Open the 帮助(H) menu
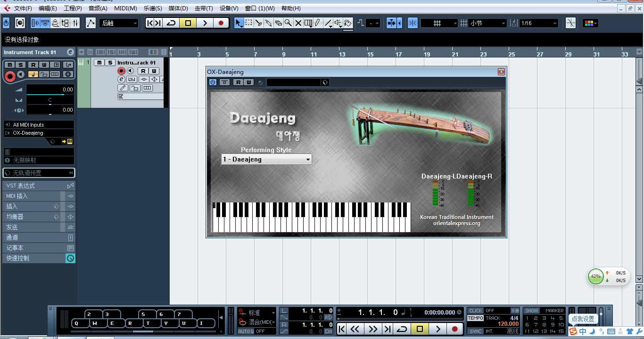This screenshot has height=339, width=644. point(290,8)
